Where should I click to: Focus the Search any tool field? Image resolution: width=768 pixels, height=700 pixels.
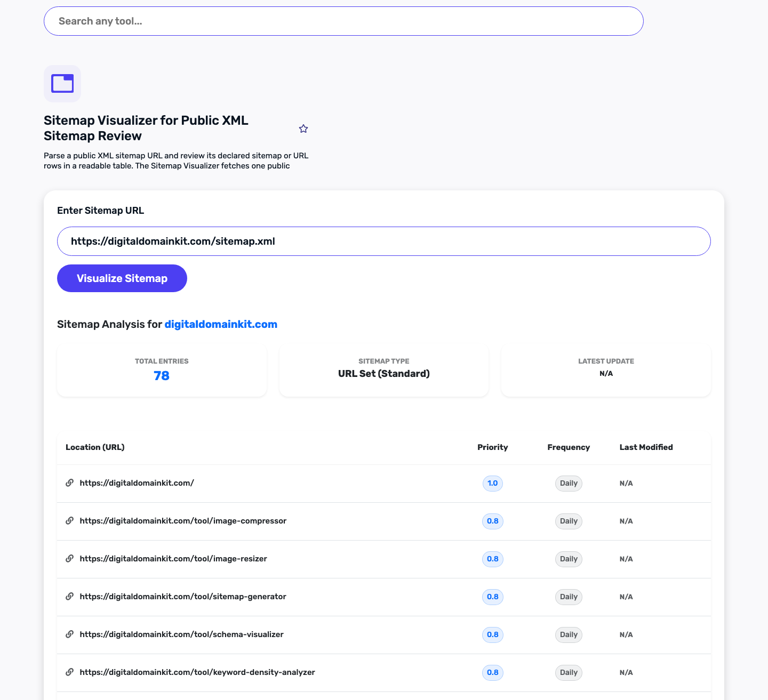pyautogui.click(x=343, y=21)
